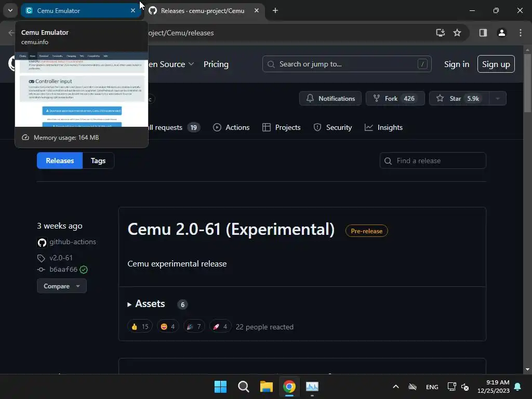Viewport: 532px width, 399px height.
Task: Click the Cemu Emulator tab preview thumbnail
Action: [x=82, y=89]
